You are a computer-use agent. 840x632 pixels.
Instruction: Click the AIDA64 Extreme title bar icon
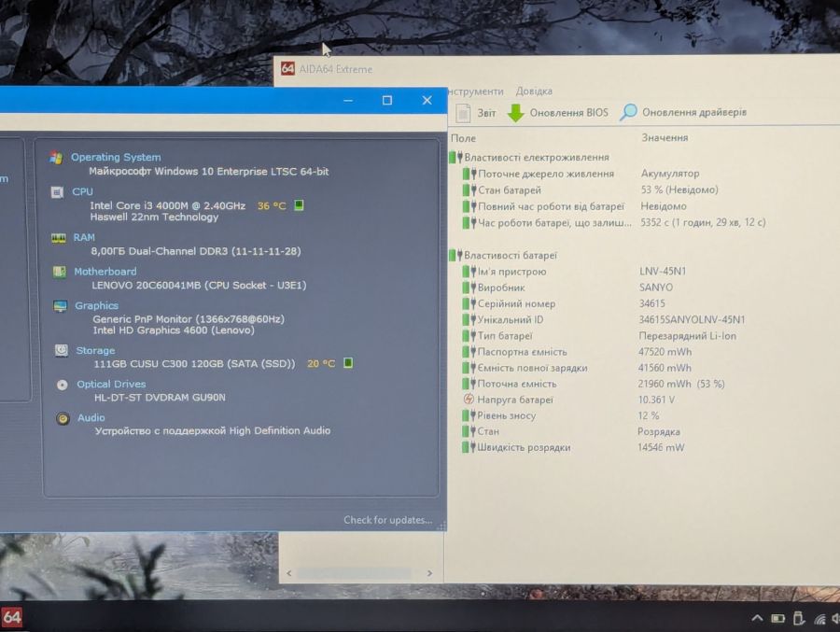(x=287, y=68)
